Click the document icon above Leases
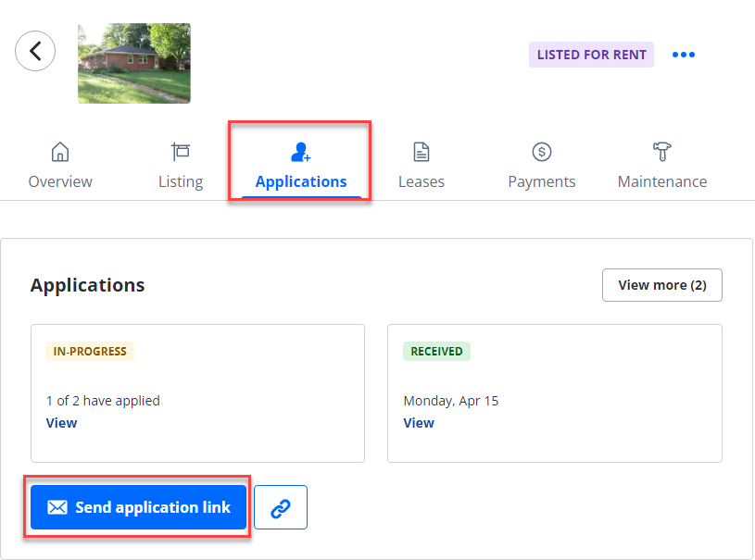755x560 pixels. click(x=421, y=151)
